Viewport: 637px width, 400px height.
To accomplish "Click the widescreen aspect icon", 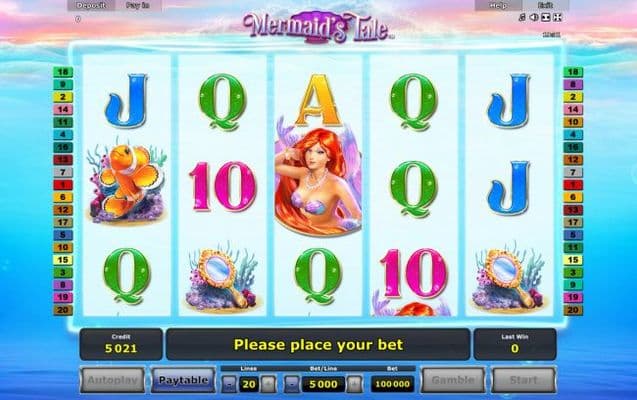I will click(x=546, y=17).
